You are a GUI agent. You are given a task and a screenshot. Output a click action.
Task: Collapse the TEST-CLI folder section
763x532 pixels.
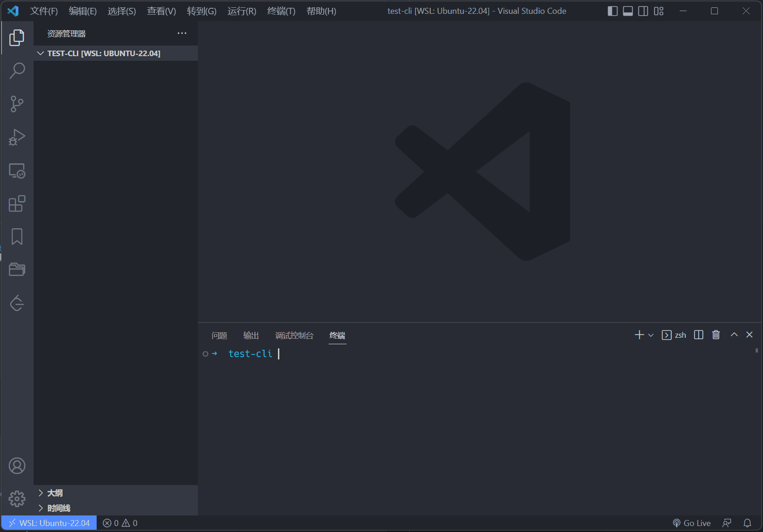(116, 53)
